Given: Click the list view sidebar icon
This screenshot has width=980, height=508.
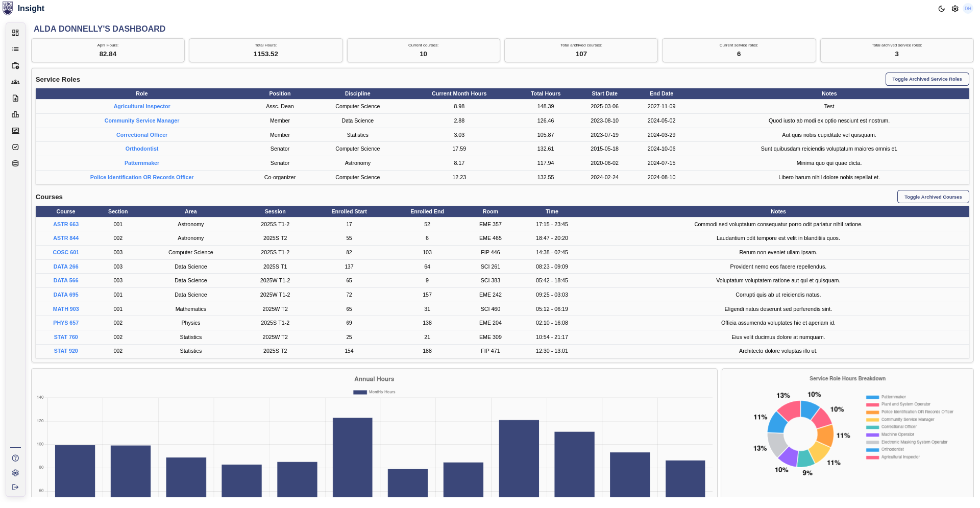Looking at the screenshot, I should pyautogui.click(x=15, y=49).
